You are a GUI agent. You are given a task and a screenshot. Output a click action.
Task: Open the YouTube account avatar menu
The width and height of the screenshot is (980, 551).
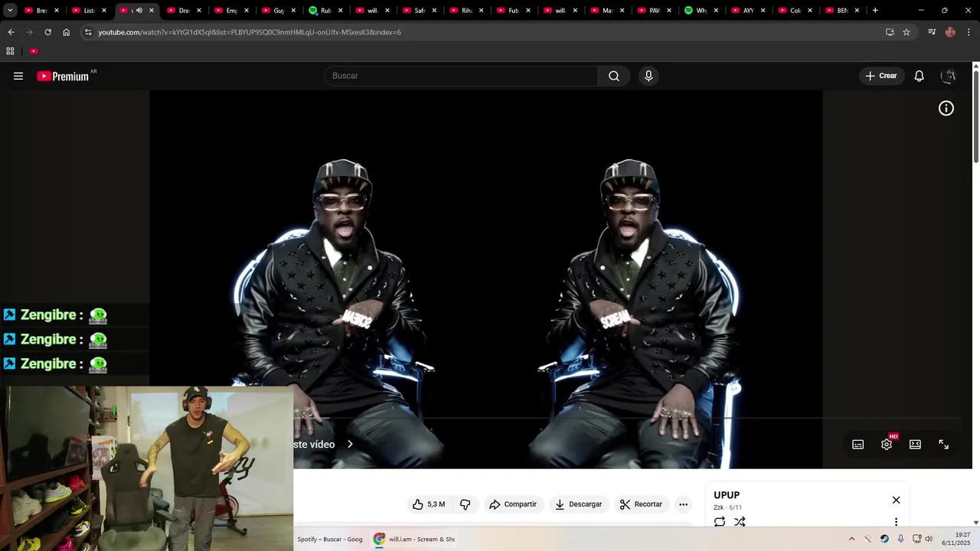point(949,76)
